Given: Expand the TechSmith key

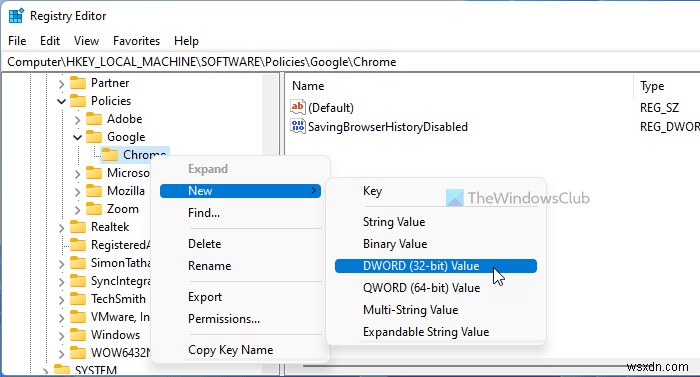Looking at the screenshot, I should (x=61, y=300).
